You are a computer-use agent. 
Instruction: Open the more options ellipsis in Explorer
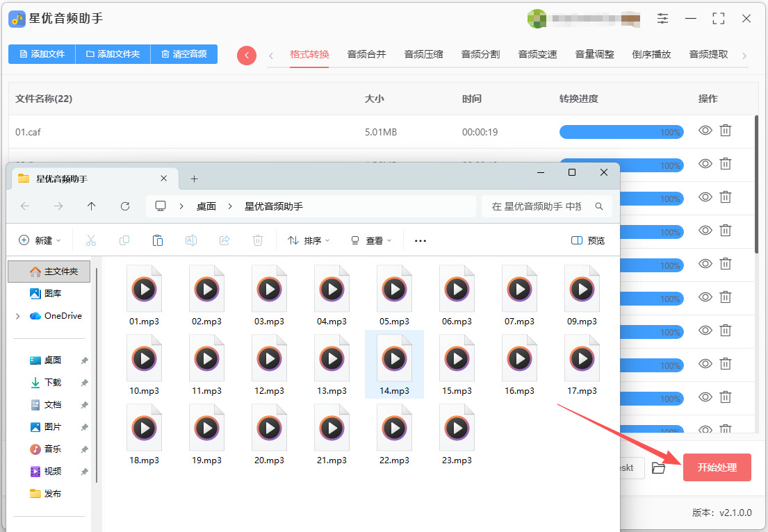(420, 241)
